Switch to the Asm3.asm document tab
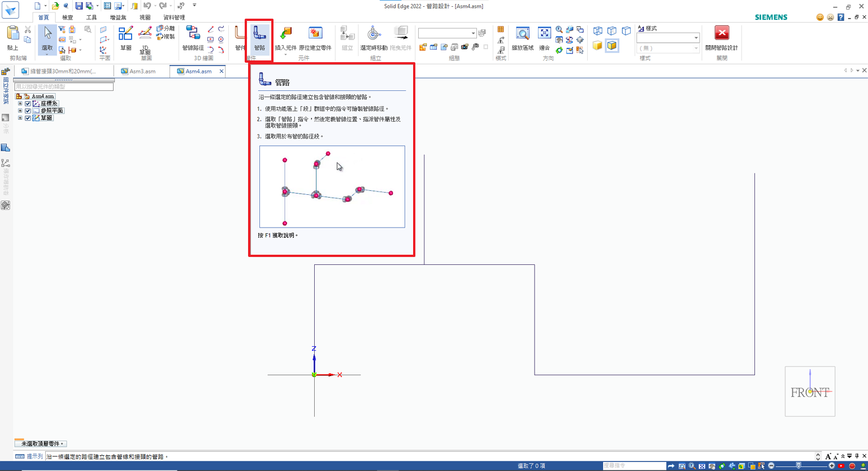868x471 pixels. click(x=142, y=71)
